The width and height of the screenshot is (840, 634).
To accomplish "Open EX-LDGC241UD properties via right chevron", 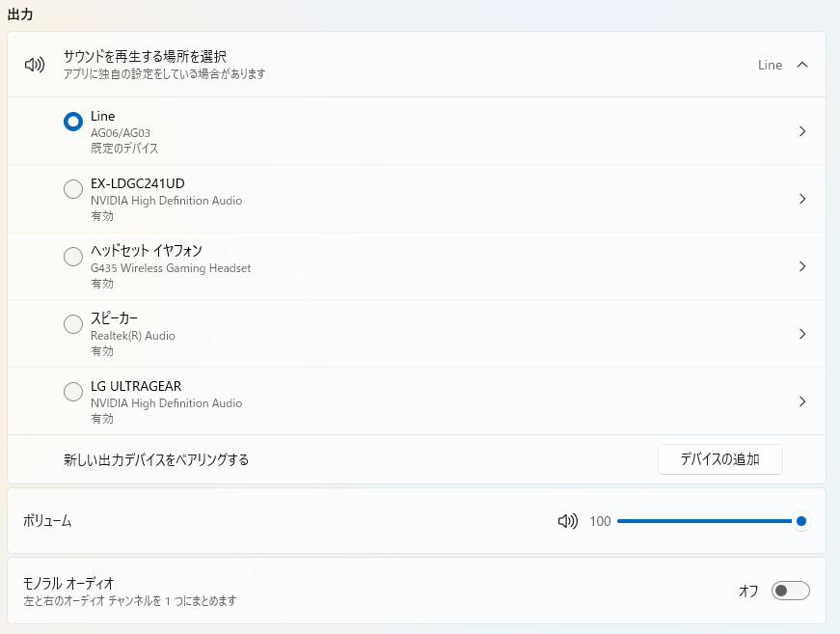I will 801,199.
